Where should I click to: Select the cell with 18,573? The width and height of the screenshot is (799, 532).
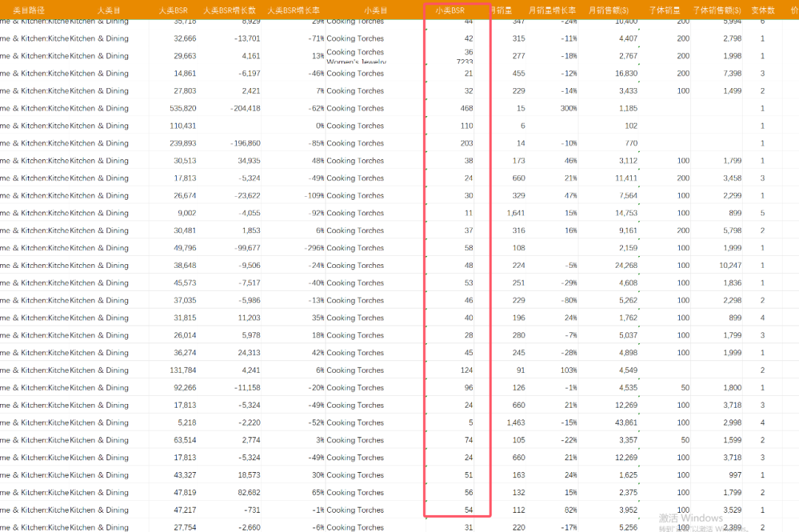pos(249,475)
